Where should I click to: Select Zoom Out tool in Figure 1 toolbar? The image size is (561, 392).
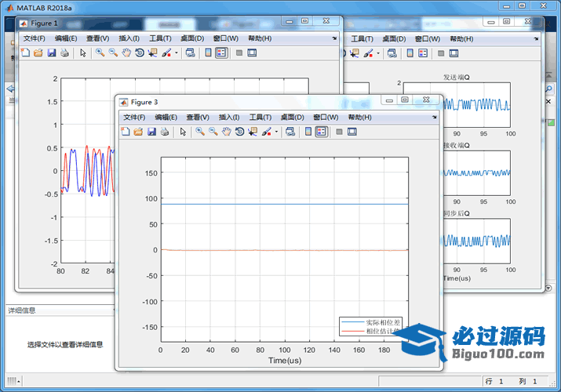[113, 53]
